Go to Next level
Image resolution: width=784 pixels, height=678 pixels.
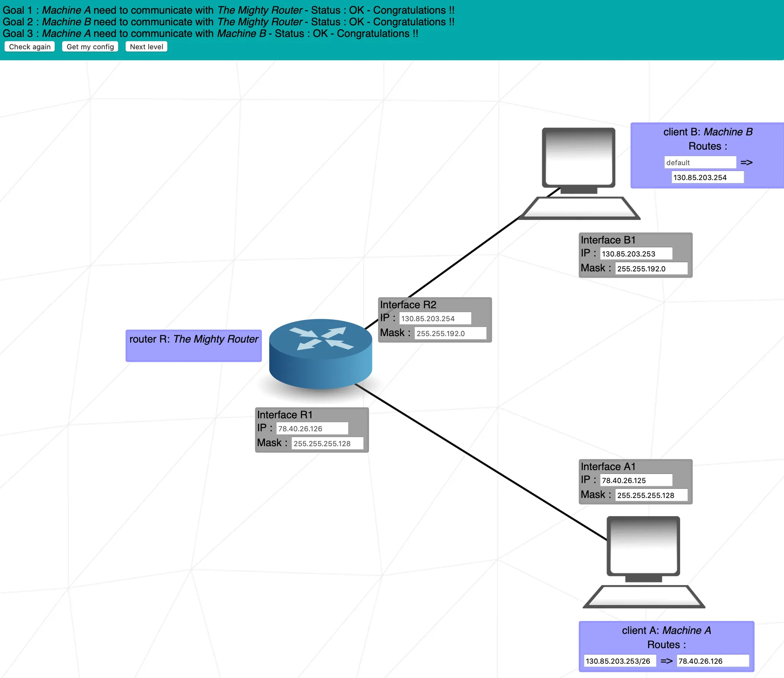(146, 47)
